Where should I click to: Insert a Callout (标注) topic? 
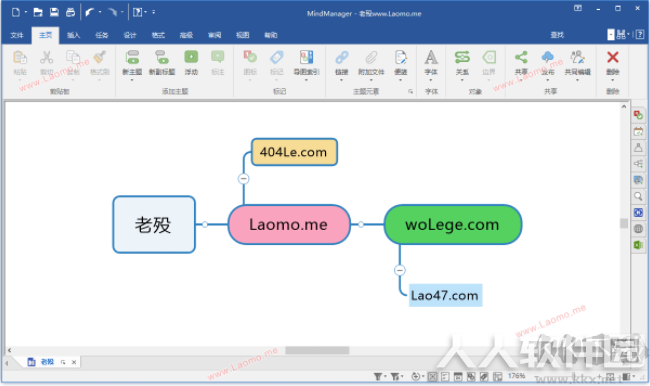[218, 62]
